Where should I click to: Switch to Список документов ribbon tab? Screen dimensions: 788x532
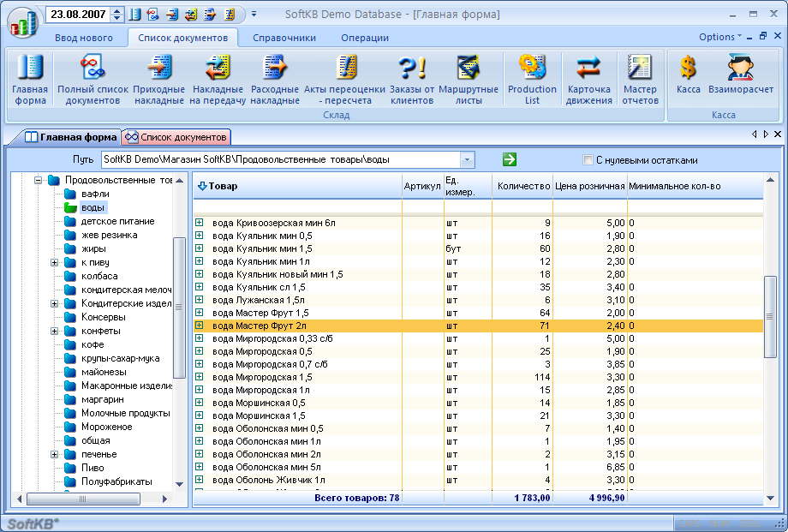click(182, 38)
